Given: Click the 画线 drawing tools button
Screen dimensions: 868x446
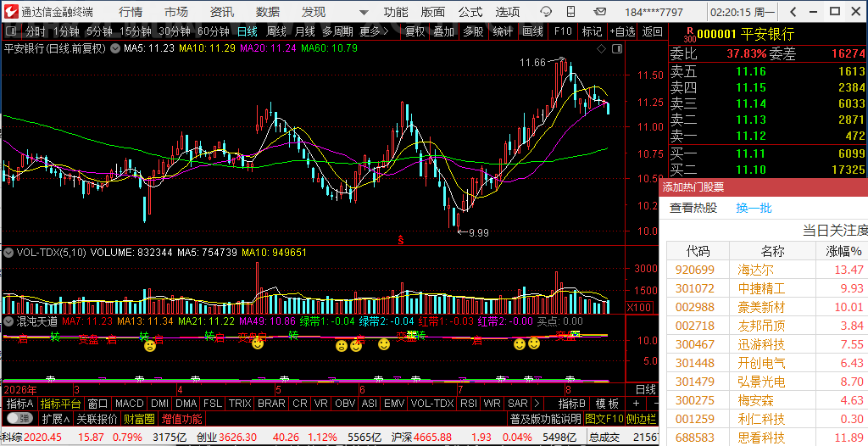Looking at the screenshot, I should (x=532, y=31).
